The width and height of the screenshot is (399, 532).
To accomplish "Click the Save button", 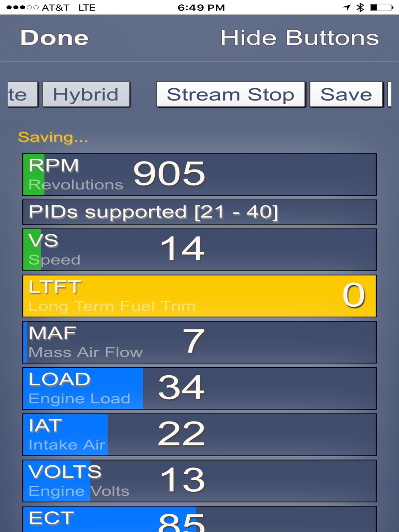I will tap(346, 95).
